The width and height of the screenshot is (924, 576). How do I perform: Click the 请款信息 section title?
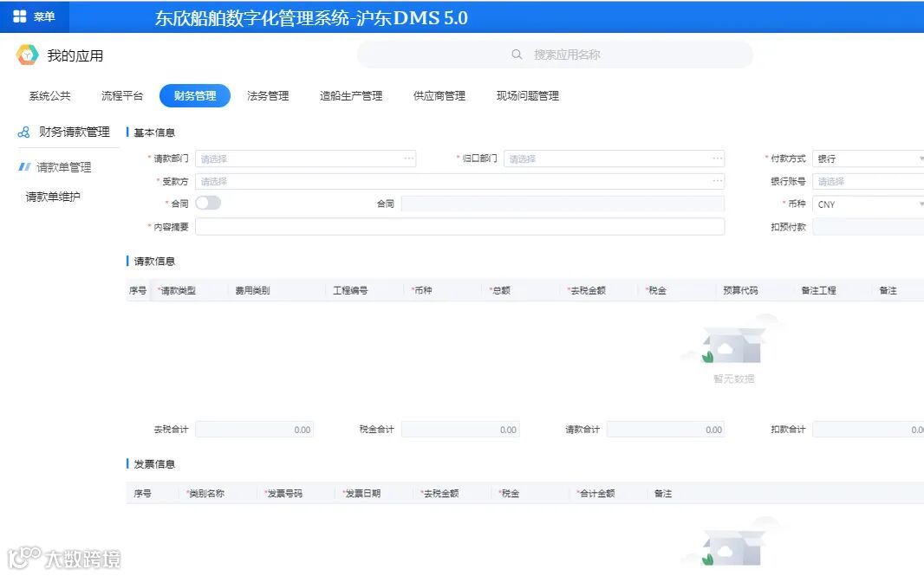point(154,261)
